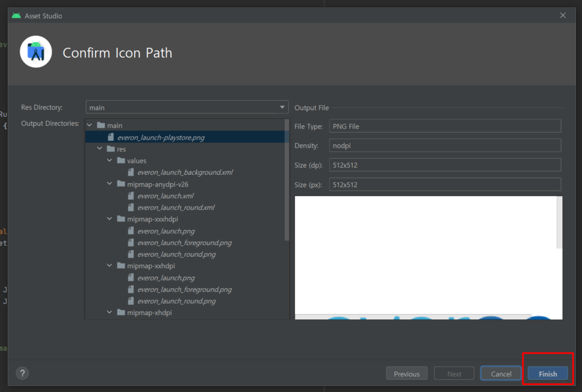Screen dimensions: 582x392
Task: Click the disabled Next button
Action: (454, 374)
